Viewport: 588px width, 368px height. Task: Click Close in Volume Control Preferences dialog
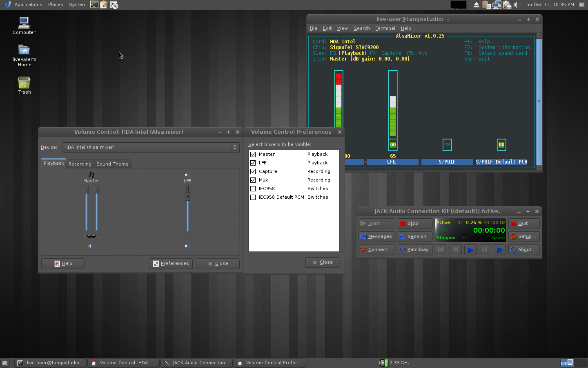[x=322, y=263]
